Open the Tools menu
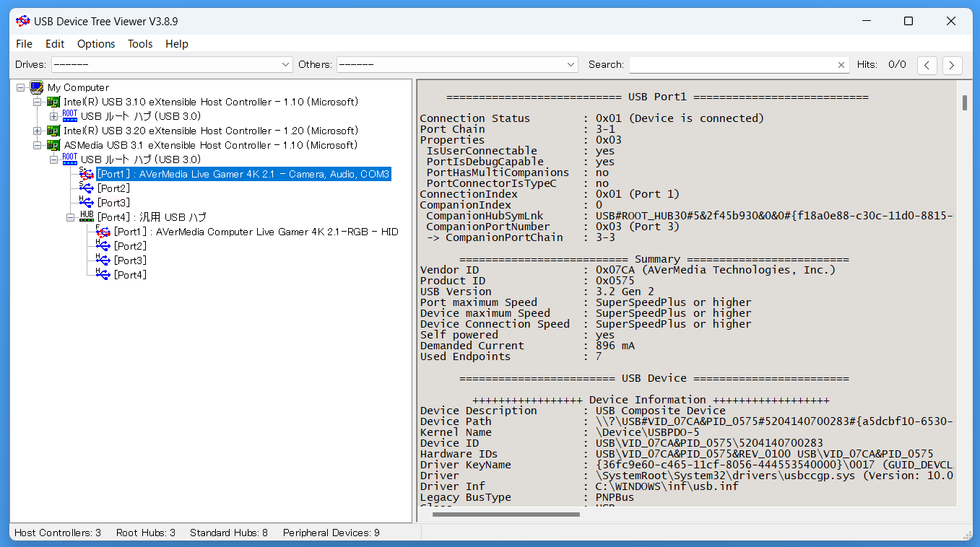 coord(140,44)
